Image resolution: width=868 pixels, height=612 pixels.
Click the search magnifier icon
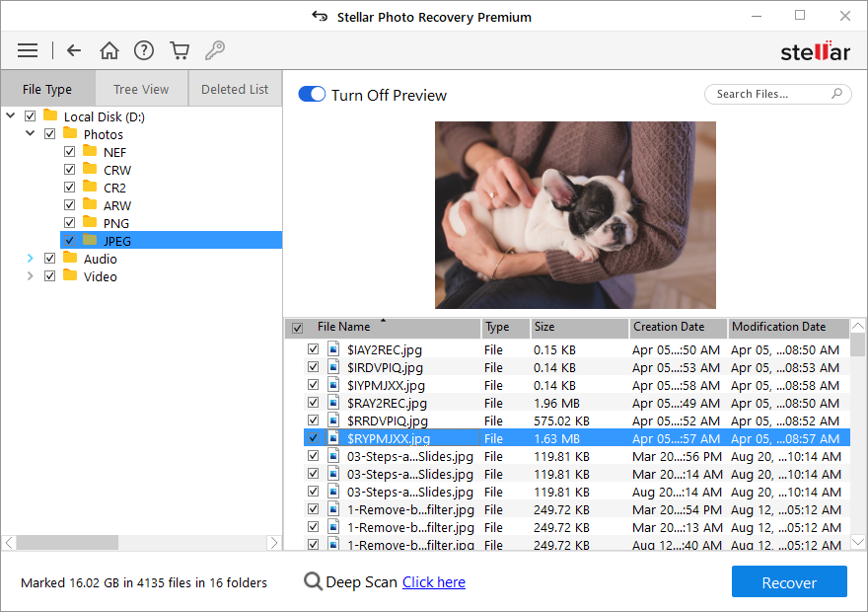click(x=836, y=94)
